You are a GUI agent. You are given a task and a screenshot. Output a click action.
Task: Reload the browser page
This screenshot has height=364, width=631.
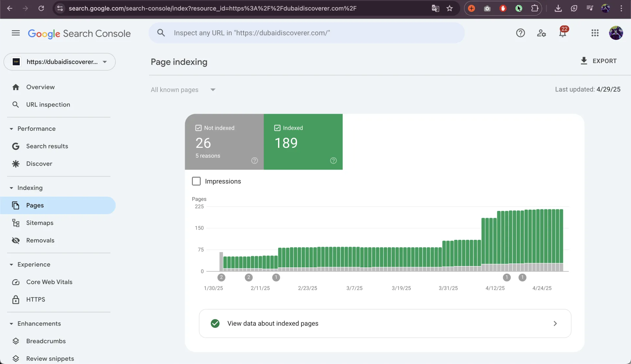pyautogui.click(x=41, y=9)
